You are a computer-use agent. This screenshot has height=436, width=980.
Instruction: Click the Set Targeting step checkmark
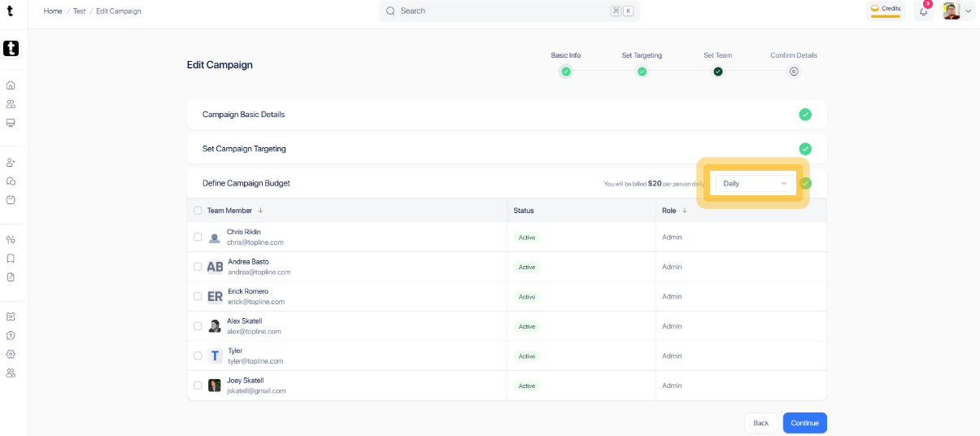tap(642, 72)
